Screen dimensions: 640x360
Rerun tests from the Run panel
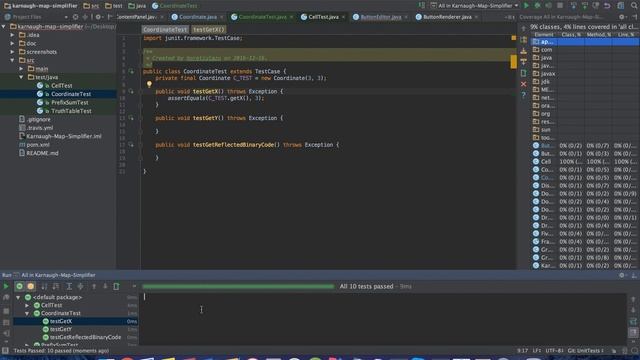click(6, 287)
